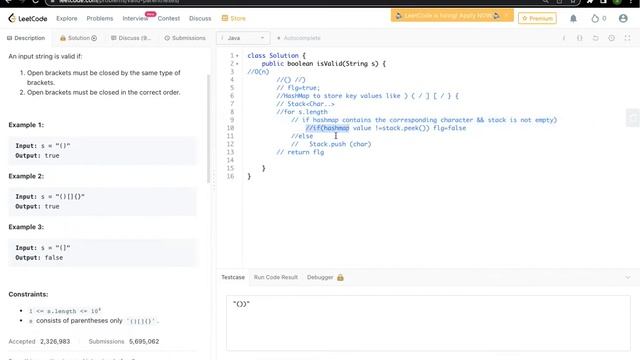
Task: Click the side panel handle right edge
Action: [633, 118]
